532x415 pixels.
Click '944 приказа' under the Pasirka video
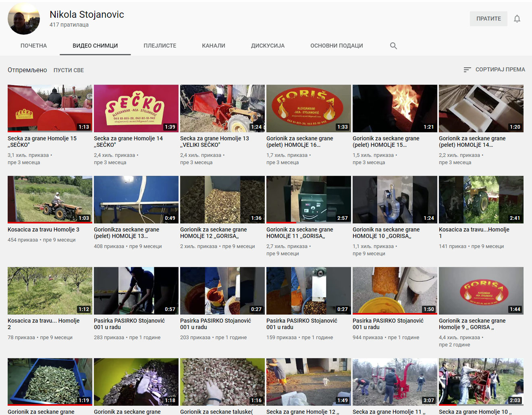368,338
